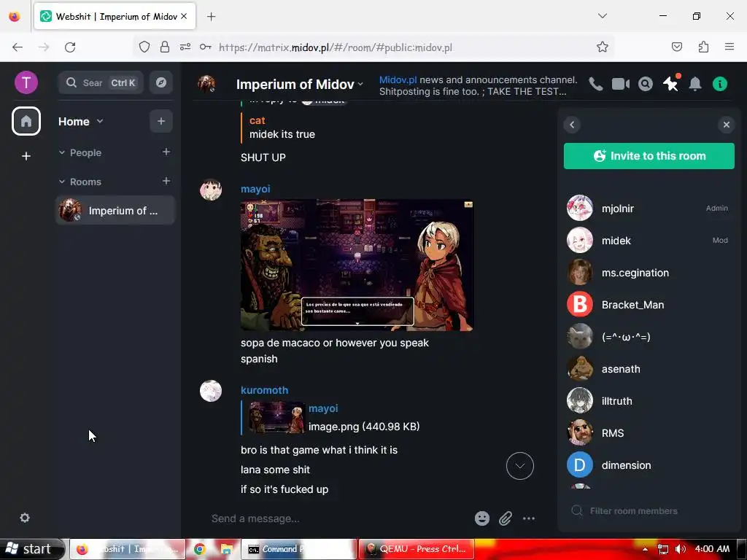Viewport: 747px width, 560px height.
Task: Open a new browser tab
Action: coord(211,16)
